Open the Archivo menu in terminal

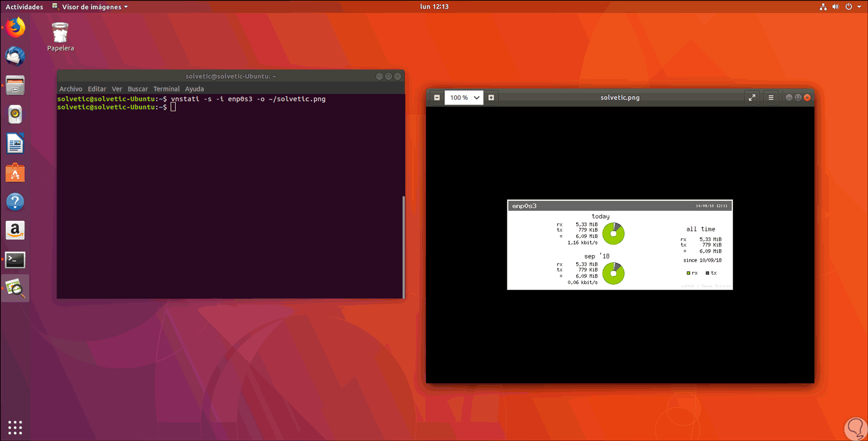[x=71, y=89]
